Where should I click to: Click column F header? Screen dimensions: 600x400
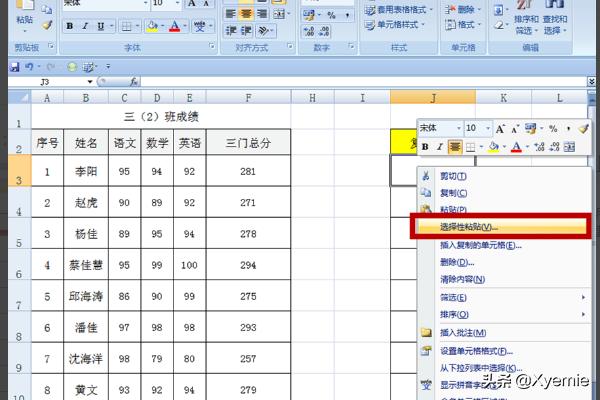(x=248, y=98)
